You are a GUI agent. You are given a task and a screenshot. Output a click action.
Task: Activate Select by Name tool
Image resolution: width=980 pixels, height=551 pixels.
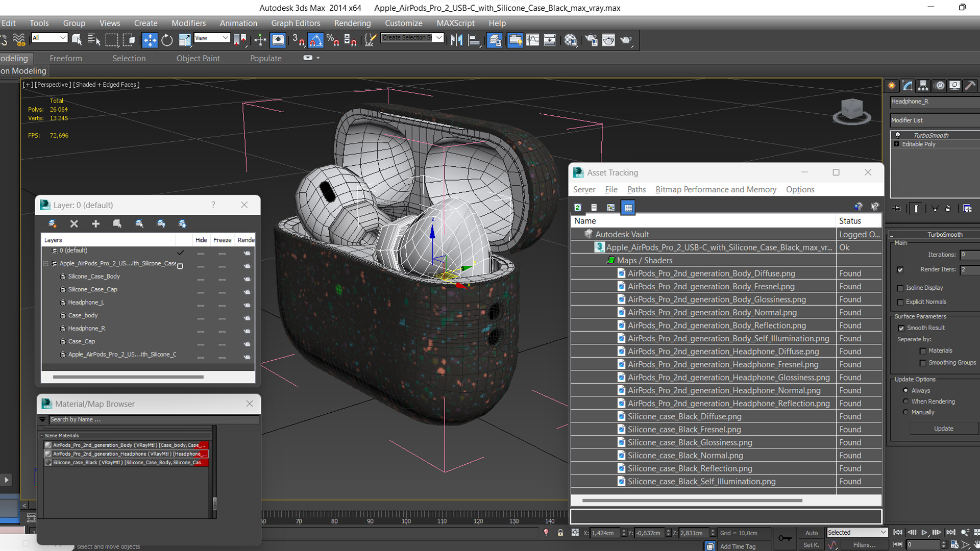click(x=94, y=40)
